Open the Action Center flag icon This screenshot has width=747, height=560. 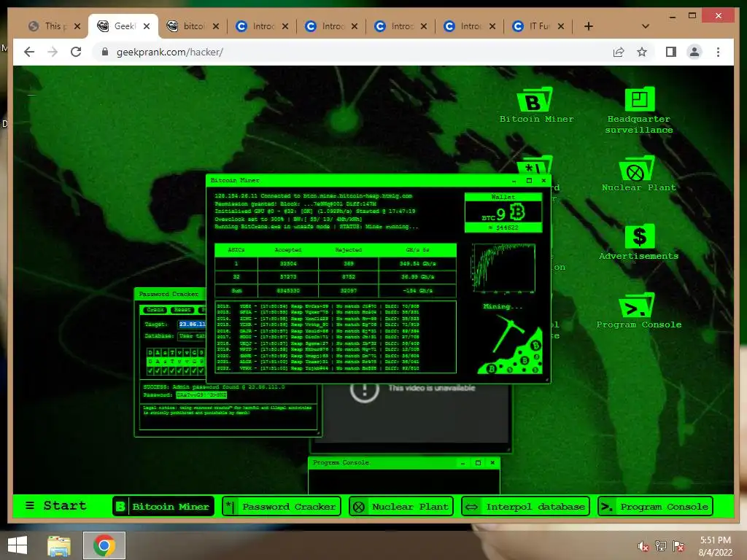(678, 545)
